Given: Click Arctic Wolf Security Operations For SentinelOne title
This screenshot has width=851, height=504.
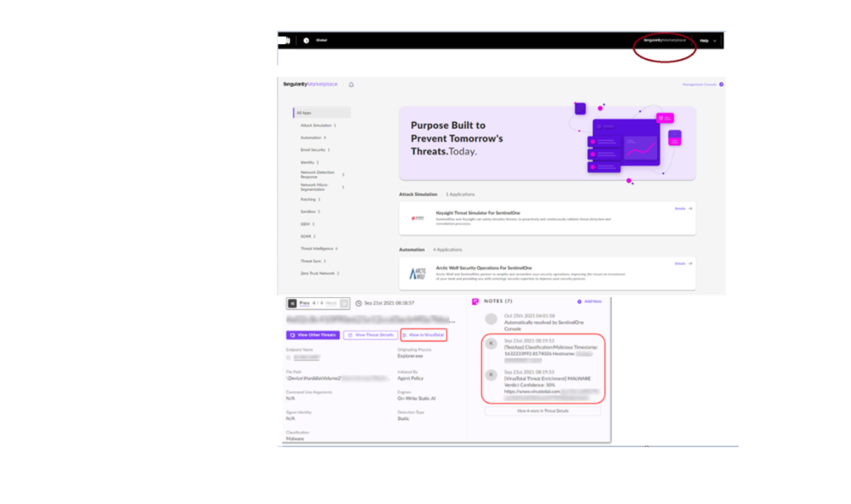Looking at the screenshot, I should tap(484, 268).
